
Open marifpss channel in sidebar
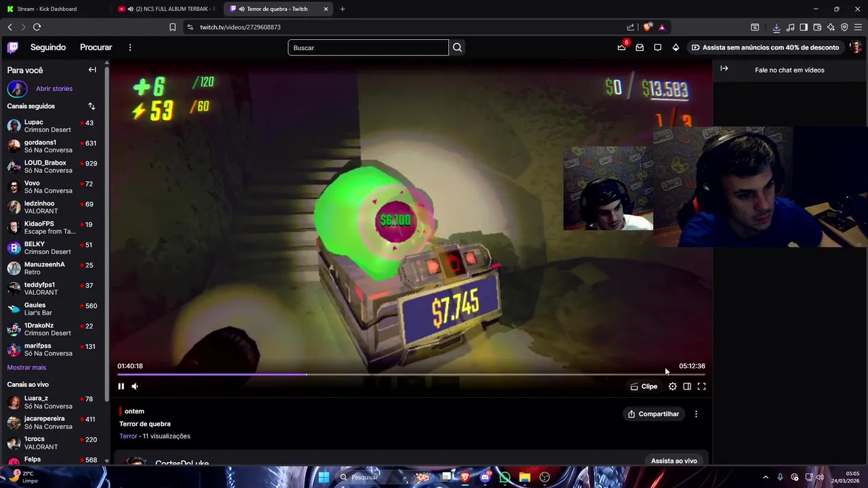[x=54, y=350]
